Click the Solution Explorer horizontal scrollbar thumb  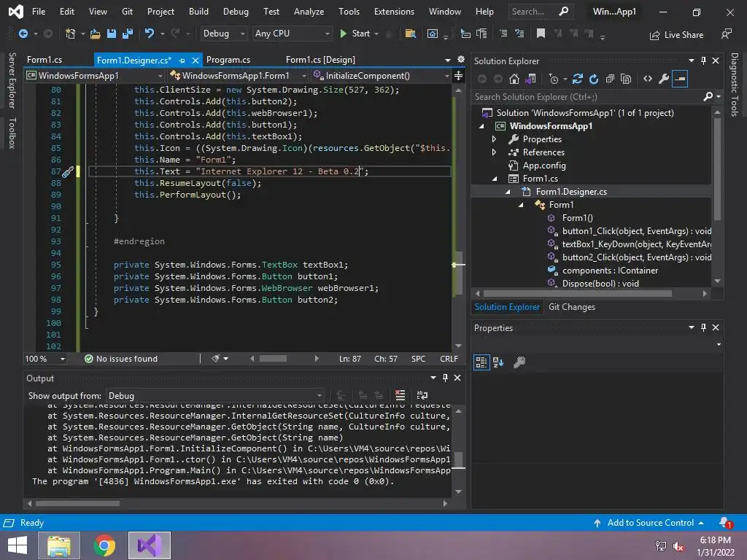pyautogui.click(x=578, y=294)
